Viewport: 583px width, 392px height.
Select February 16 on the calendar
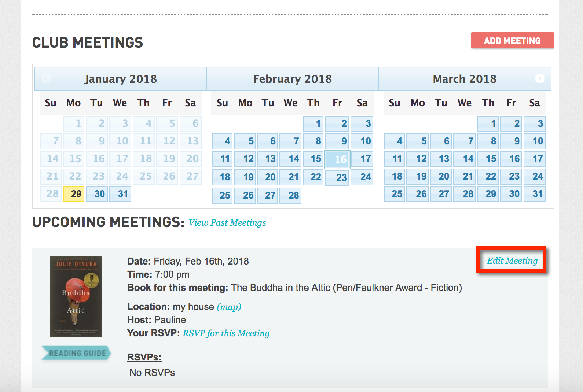337,159
